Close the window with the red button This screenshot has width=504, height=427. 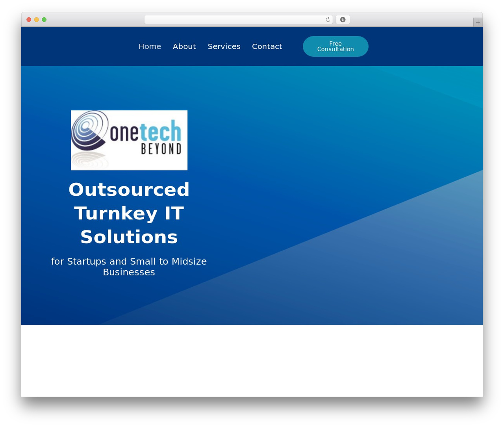click(x=29, y=20)
